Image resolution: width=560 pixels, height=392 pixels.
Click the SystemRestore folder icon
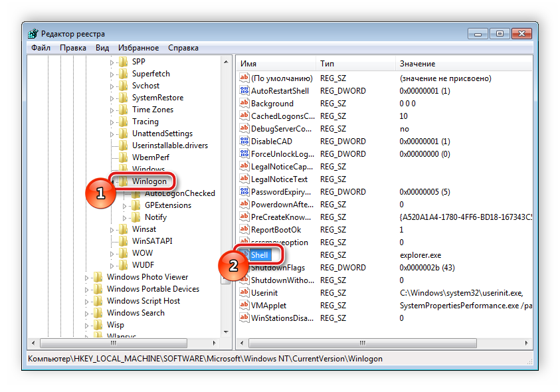(x=124, y=98)
